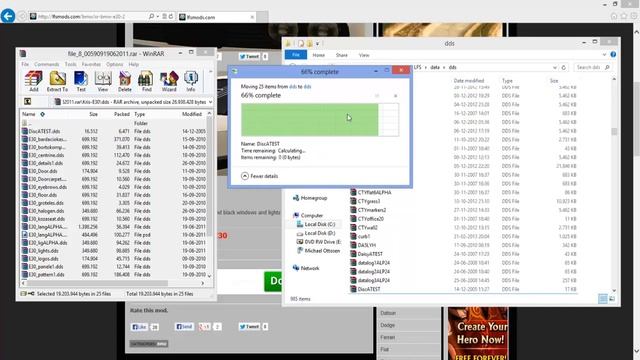This screenshot has width=640, height=360.
Task: Open the Tools menu in WinRAR
Action: pyautogui.click(x=71, y=64)
